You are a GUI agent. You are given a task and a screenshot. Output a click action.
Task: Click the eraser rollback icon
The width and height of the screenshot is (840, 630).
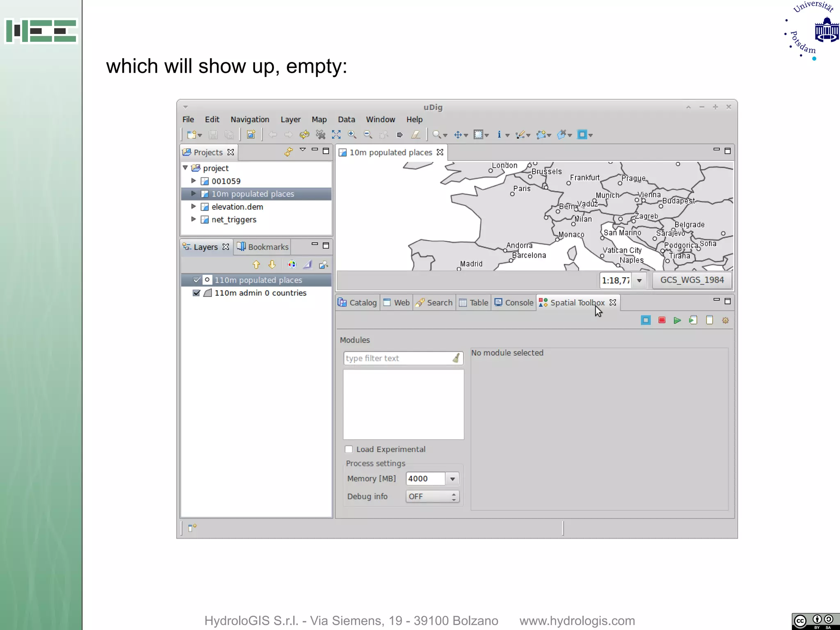(415, 135)
